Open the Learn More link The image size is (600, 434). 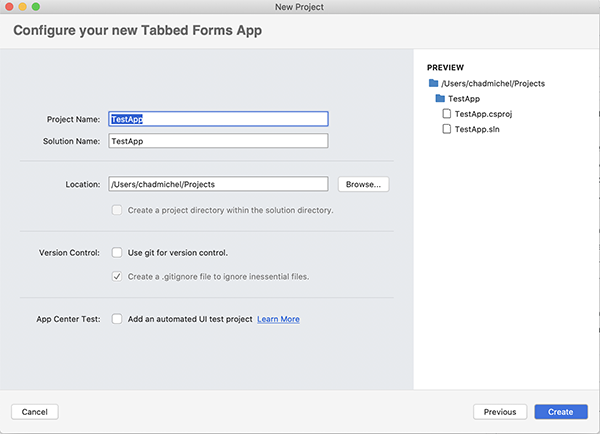tap(278, 319)
